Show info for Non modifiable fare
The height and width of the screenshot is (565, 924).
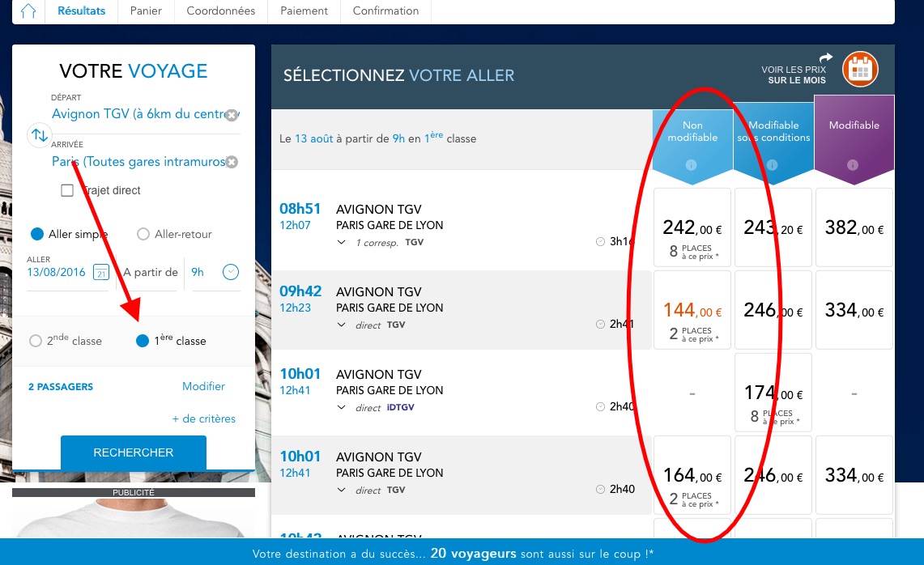(692, 165)
